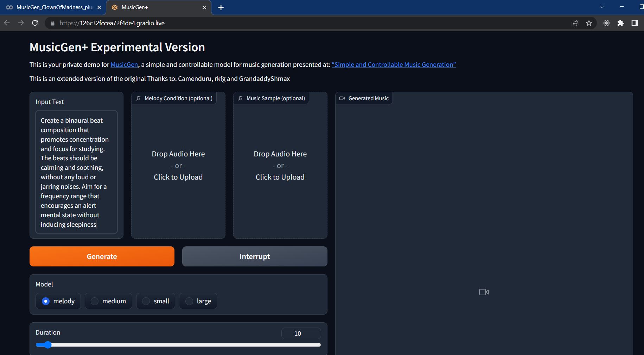Bookmark this page with the star icon

click(589, 23)
